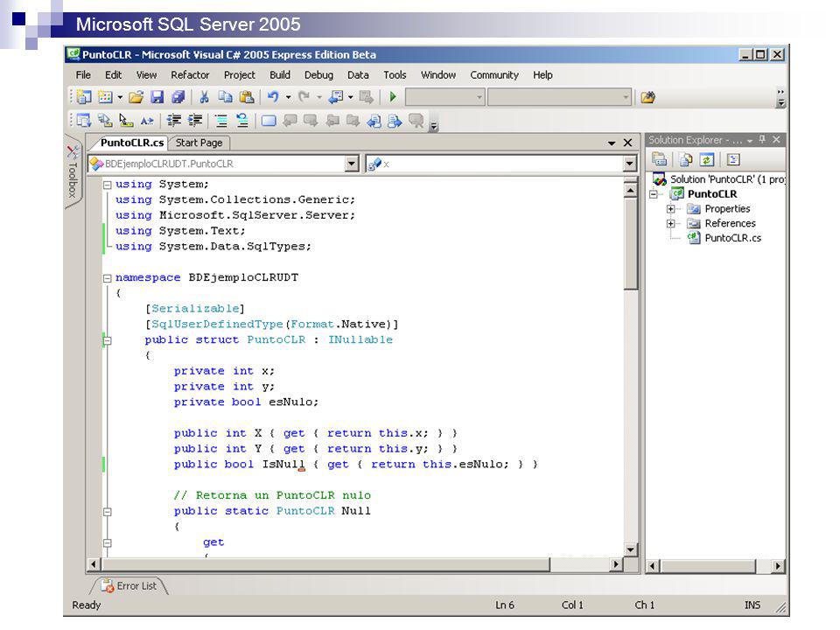
Task: Expand the Properties node
Action: pyautogui.click(x=671, y=208)
